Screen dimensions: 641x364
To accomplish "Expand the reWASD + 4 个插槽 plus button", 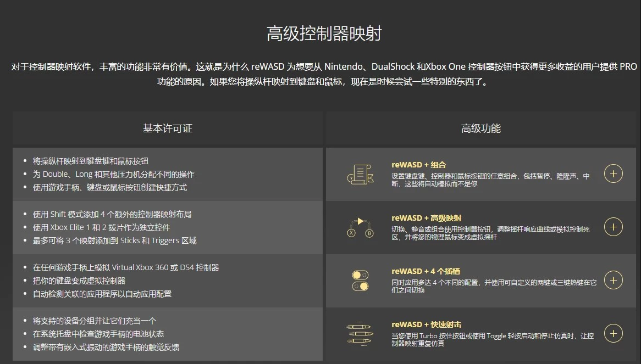I will [613, 281].
